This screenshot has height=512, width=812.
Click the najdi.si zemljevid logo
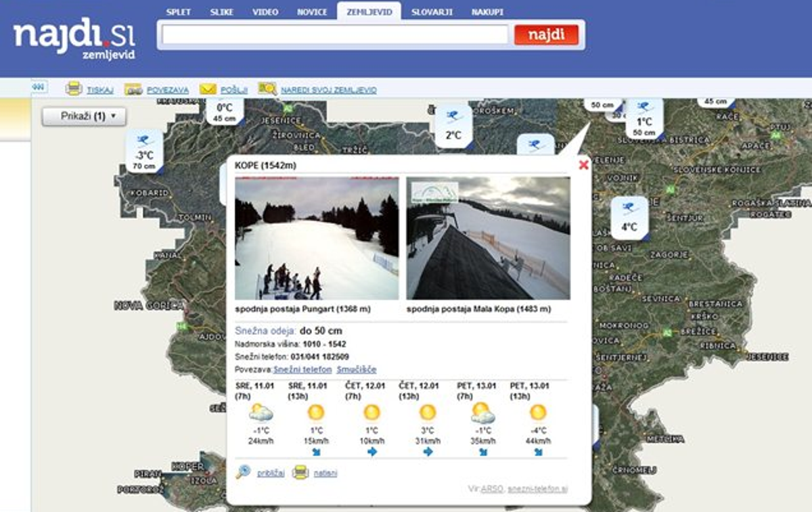pyautogui.click(x=74, y=39)
